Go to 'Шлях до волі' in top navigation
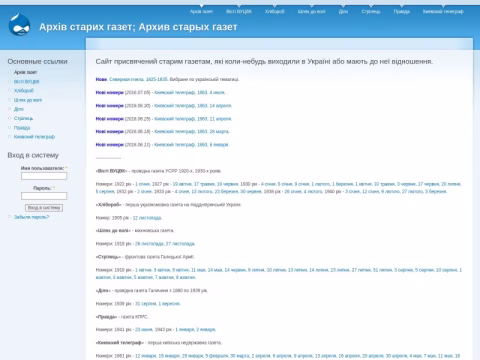480x360 pixels. (x=311, y=11)
